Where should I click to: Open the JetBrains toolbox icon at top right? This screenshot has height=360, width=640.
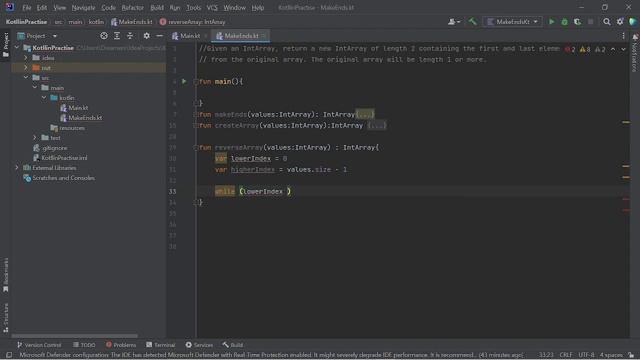tap(633, 22)
